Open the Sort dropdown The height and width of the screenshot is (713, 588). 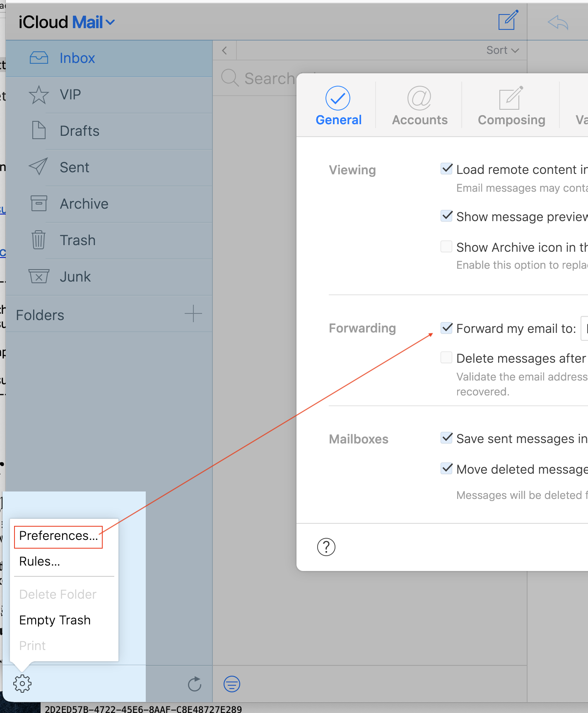click(503, 50)
